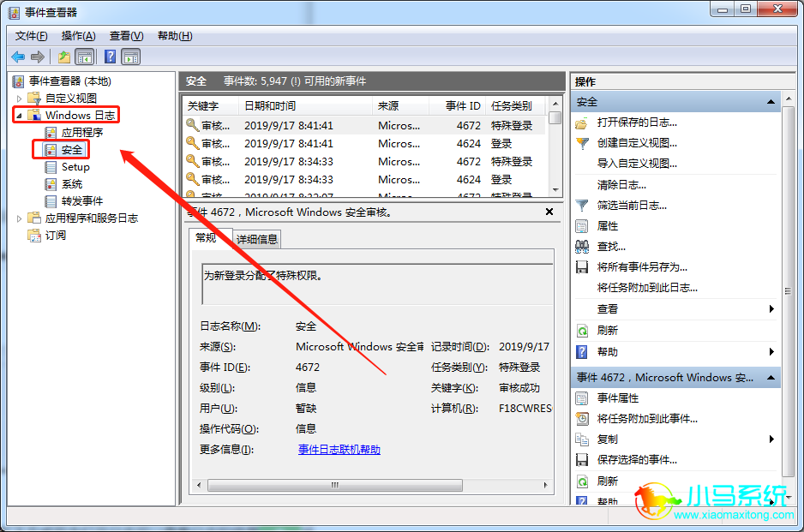Select the 8:34:33 event with ID 4672
Image resolution: width=804 pixels, height=532 pixels.
click(x=364, y=161)
